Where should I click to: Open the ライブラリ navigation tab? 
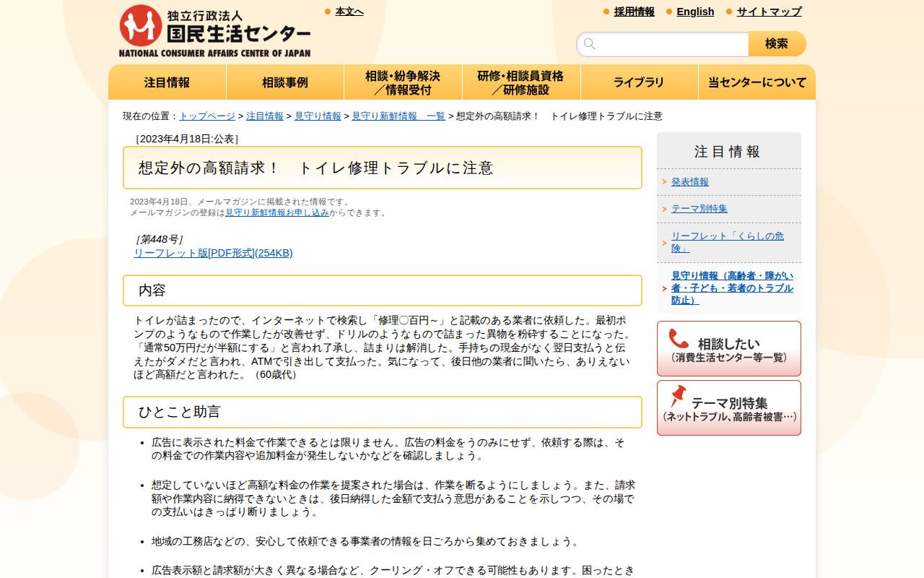[640, 82]
